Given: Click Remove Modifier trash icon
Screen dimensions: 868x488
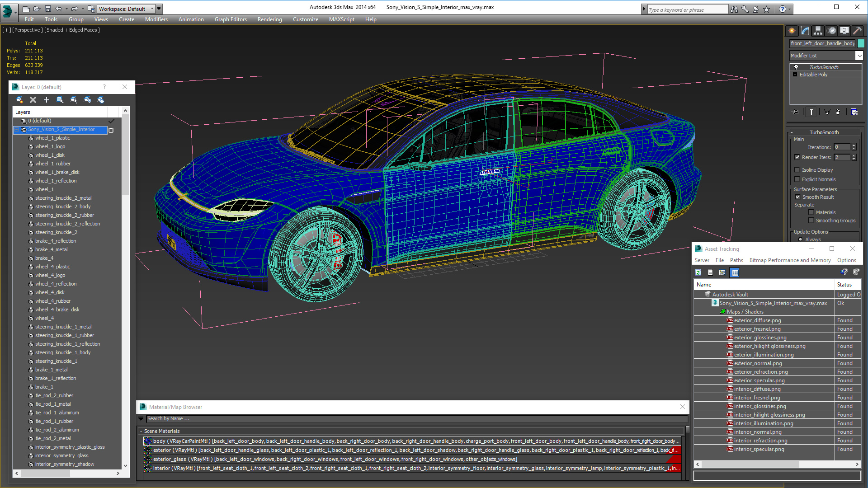Looking at the screenshot, I should (838, 112).
